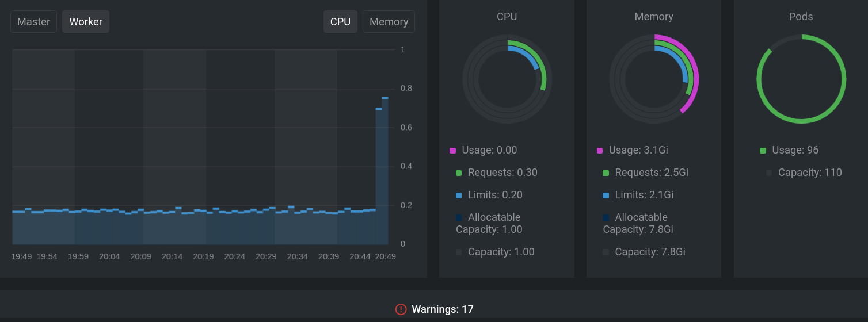The height and width of the screenshot is (322, 868).
Task: Select the Master node tab
Action: tap(33, 22)
